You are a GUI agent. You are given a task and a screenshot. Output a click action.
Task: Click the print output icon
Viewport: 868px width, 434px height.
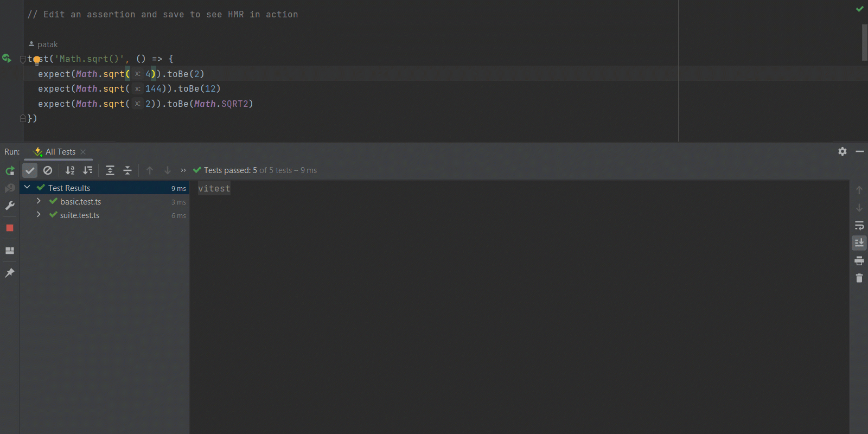(x=859, y=260)
